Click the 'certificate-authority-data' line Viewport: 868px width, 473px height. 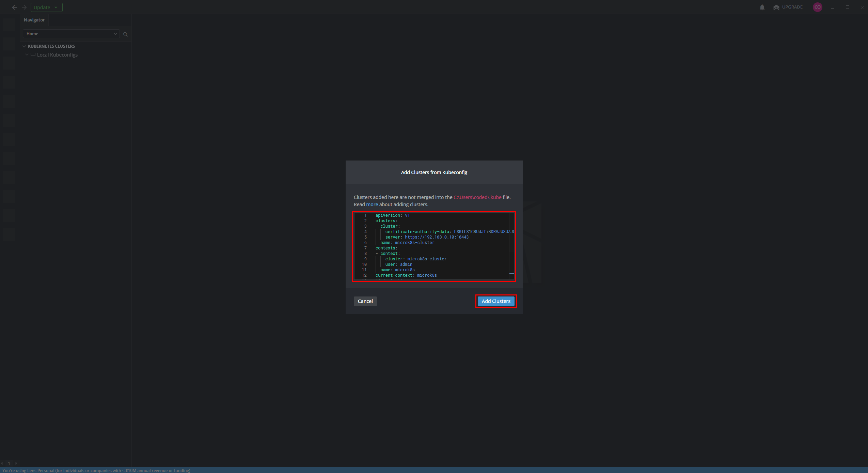click(449, 232)
